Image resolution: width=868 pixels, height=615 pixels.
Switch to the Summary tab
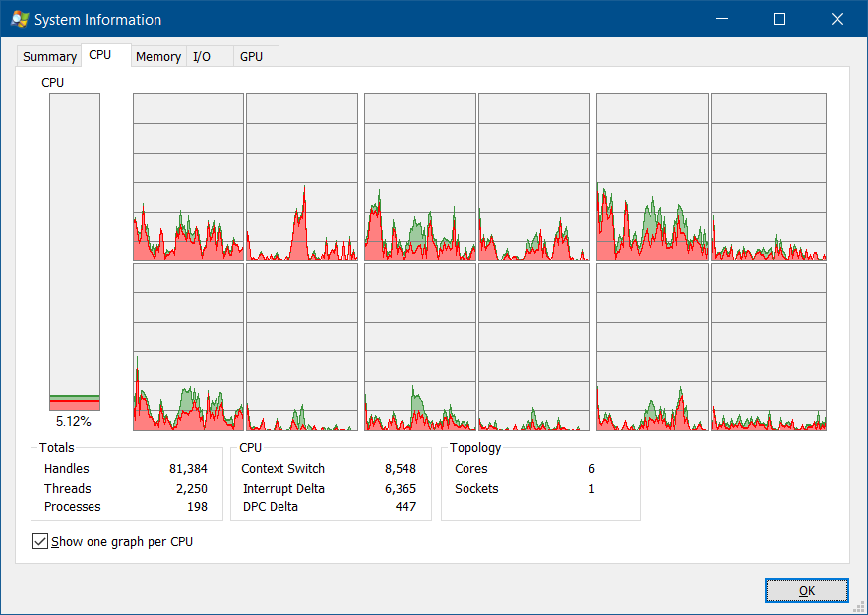click(49, 57)
